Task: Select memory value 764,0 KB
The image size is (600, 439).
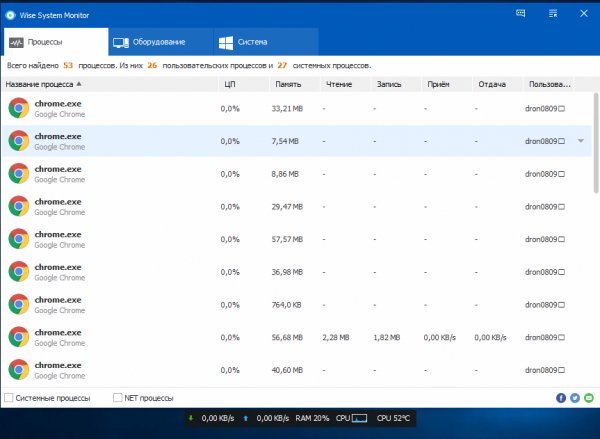Action: 286,305
